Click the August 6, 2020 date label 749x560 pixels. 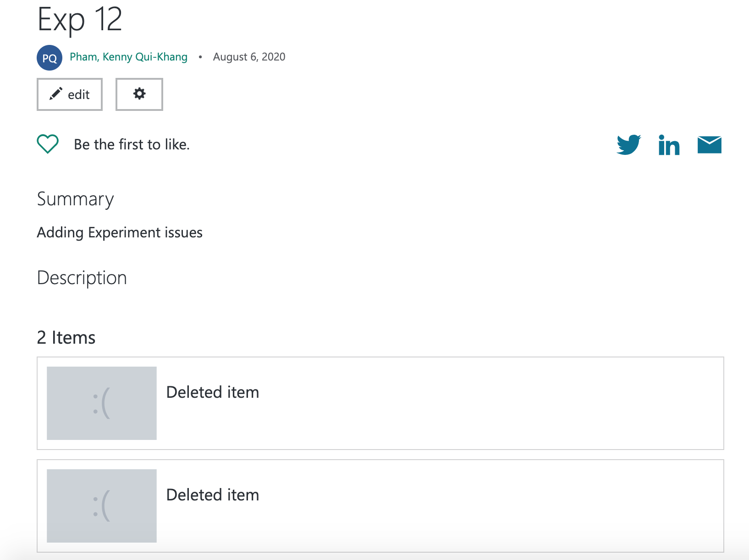coord(249,57)
